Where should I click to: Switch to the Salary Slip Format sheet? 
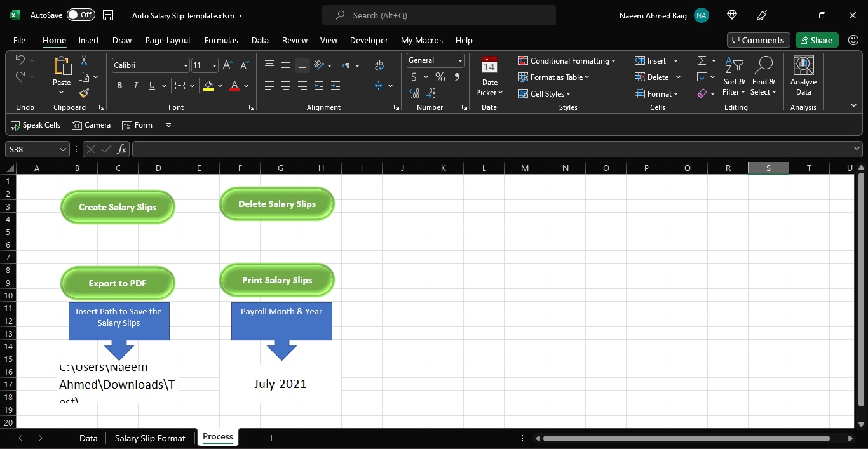click(150, 438)
